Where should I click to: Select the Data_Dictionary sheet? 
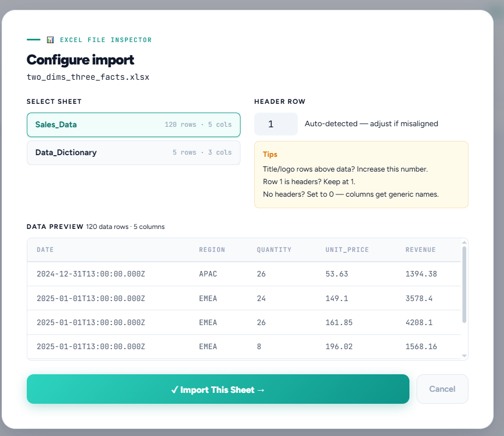[133, 152]
